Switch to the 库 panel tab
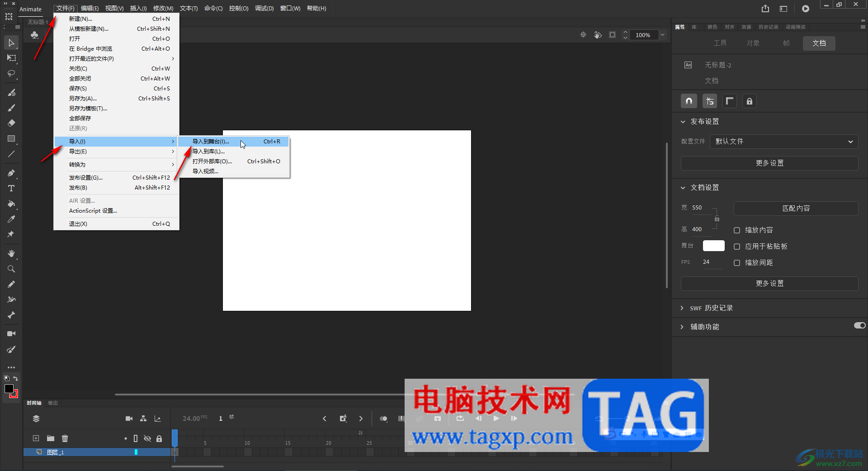The image size is (868, 471). point(694,27)
